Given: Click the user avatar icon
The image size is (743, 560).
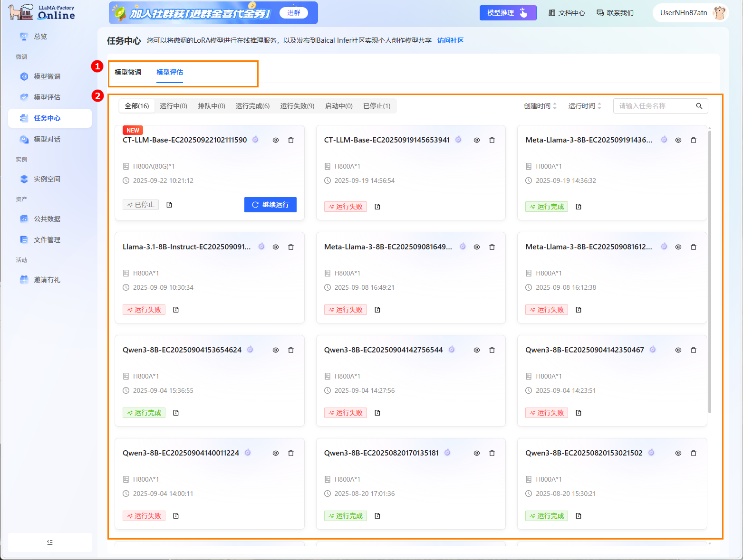Looking at the screenshot, I should click(x=719, y=13).
